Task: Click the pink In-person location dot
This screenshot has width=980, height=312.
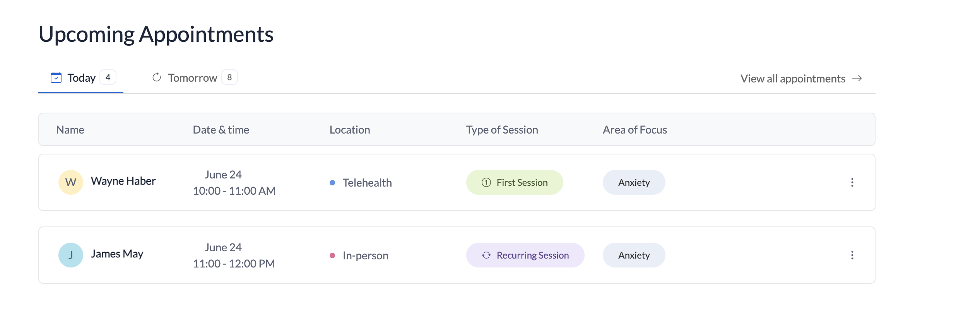Action: point(332,255)
